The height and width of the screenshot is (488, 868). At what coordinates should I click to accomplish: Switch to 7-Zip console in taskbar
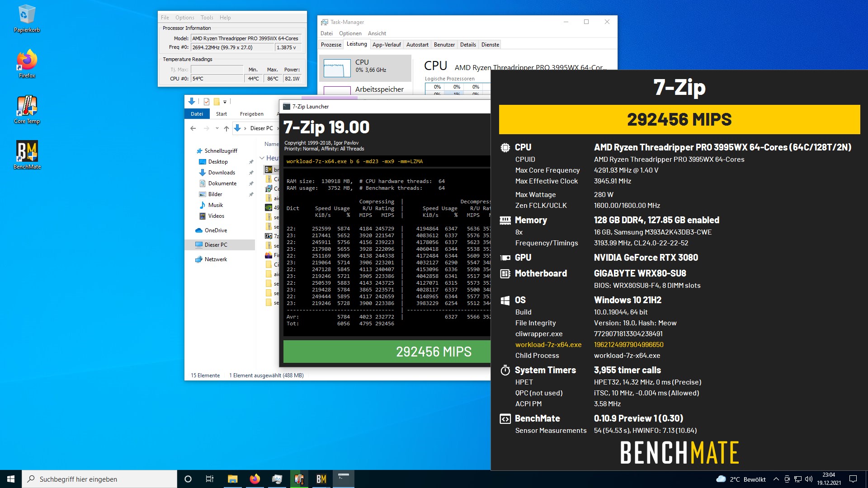(x=344, y=479)
